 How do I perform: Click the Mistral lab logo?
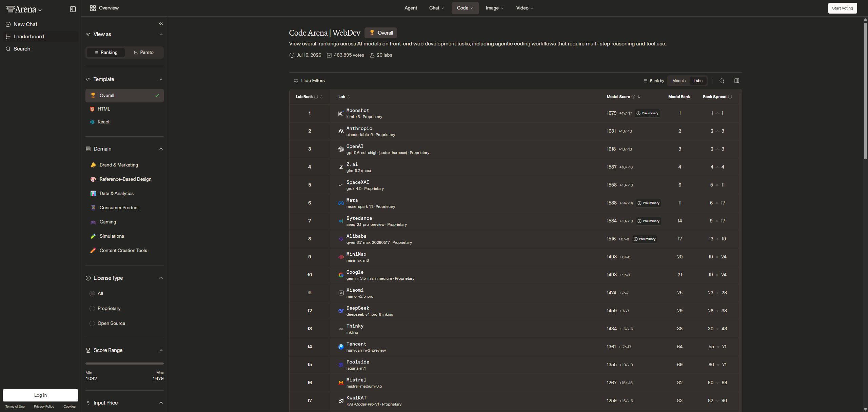click(x=341, y=383)
